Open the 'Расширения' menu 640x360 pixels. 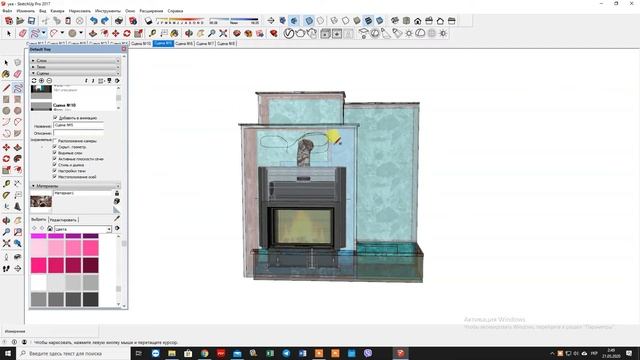tap(151, 11)
